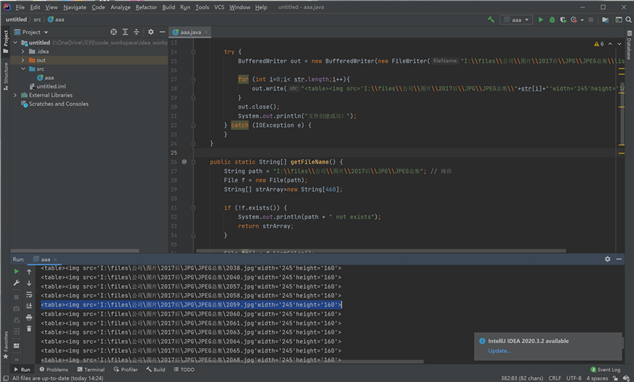The width and height of the screenshot is (634, 382).
Task: Open the Event Log
Action: pyautogui.click(x=605, y=369)
